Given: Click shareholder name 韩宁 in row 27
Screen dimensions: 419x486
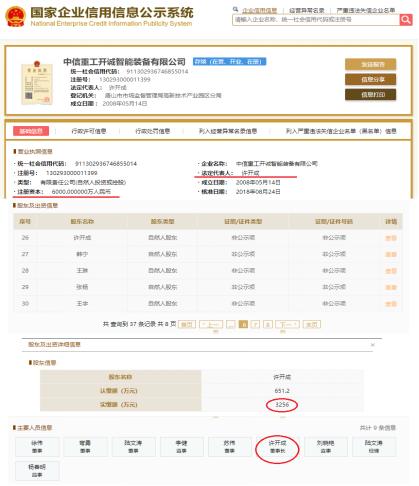Looking at the screenshot, I should (82, 254).
